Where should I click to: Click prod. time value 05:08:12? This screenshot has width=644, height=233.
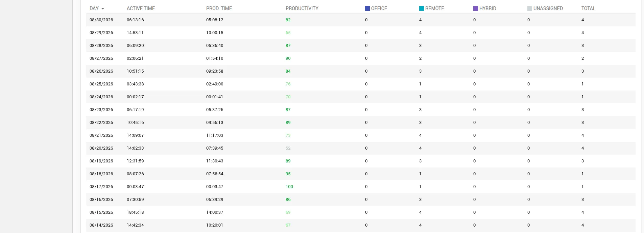(215, 20)
